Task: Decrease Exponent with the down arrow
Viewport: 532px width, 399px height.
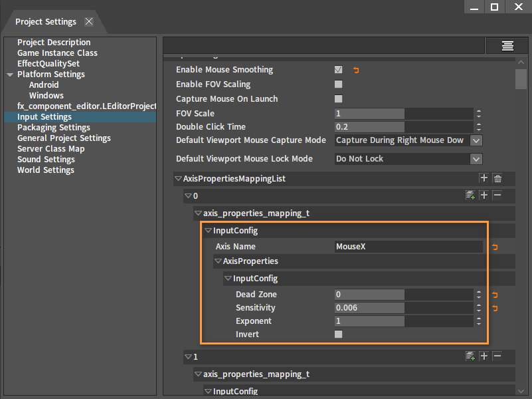Action: point(479,324)
